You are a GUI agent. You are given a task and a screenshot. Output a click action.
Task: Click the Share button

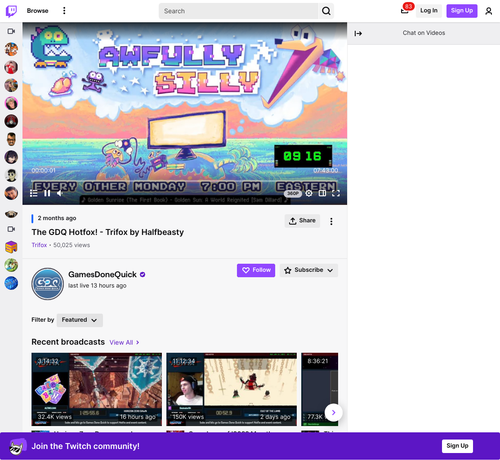(302, 221)
